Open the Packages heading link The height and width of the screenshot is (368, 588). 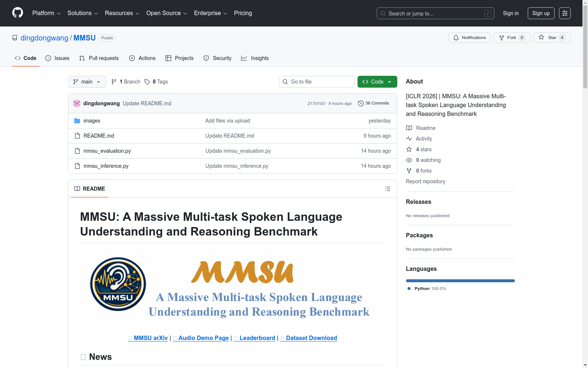tap(419, 235)
